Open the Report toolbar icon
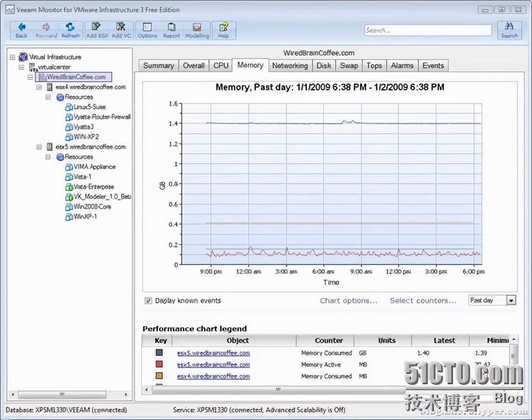Viewport: 532px width, 420px height. 171,27
